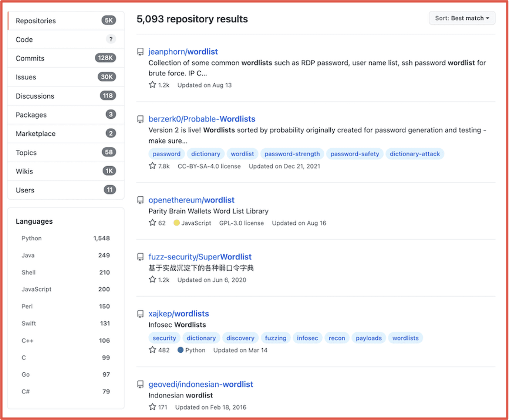509x420 pixels.
Task: Select the Repositories search category
Action: coord(66,21)
